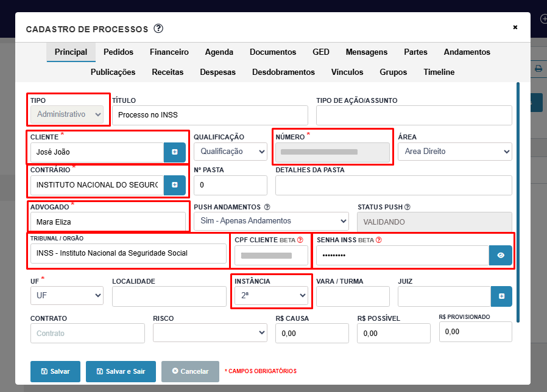The height and width of the screenshot is (392, 547).
Task: Click the Tipo de Ação/Assunto field
Action: point(414,115)
